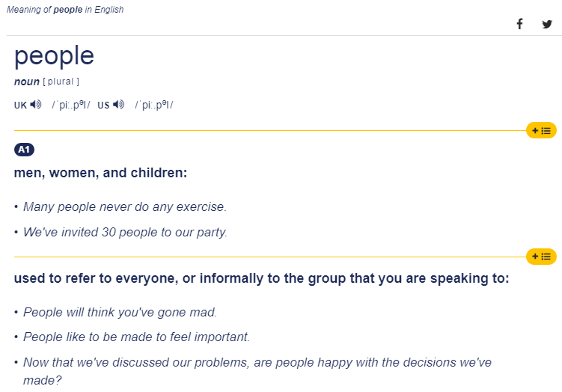The width and height of the screenshot is (562, 392).
Task: Add second definition to word list
Action: [x=541, y=257]
